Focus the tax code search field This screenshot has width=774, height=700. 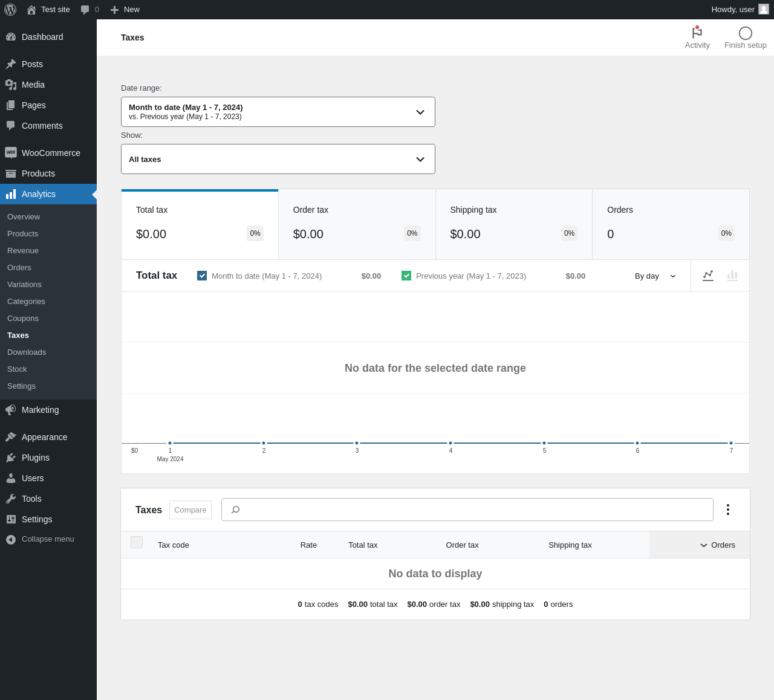[472, 510]
